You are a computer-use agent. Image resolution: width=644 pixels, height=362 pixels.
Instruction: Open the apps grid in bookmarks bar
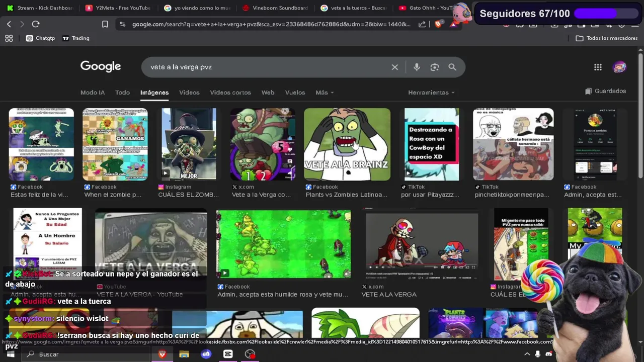[x=9, y=38]
